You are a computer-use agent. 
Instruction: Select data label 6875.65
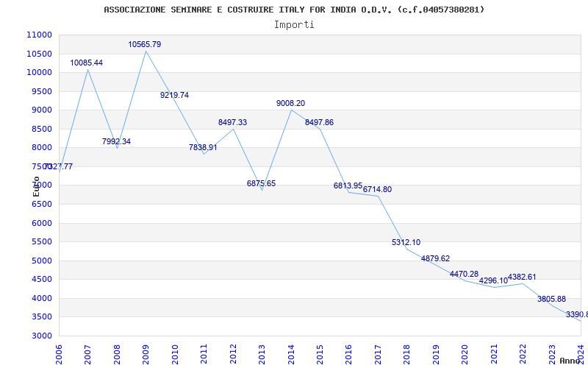[x=261, y=183]
